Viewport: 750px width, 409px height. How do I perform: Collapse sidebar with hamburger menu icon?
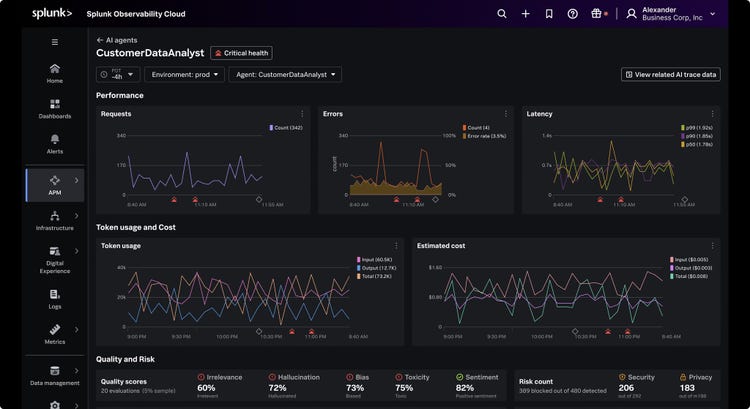click(x=55, y=42)
